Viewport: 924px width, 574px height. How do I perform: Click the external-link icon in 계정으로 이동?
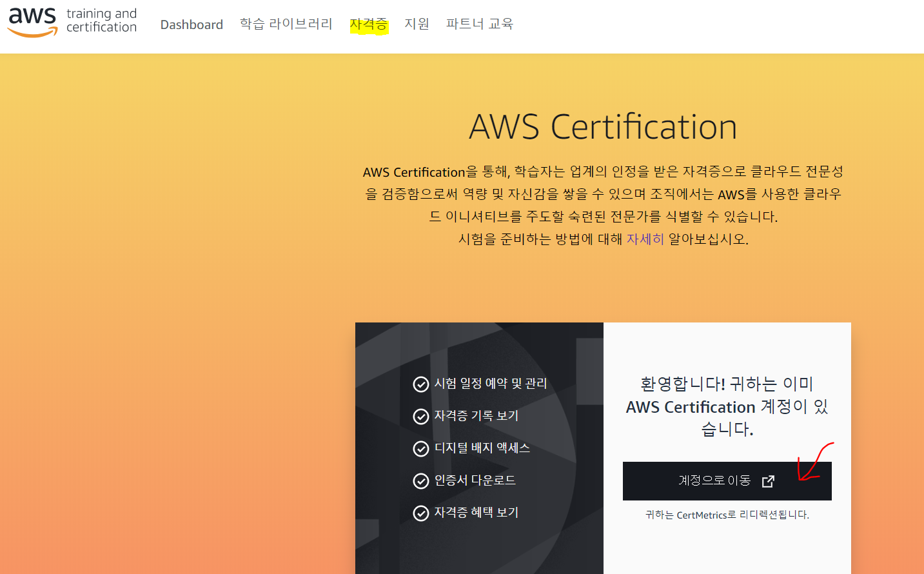(x=768, y=481)
